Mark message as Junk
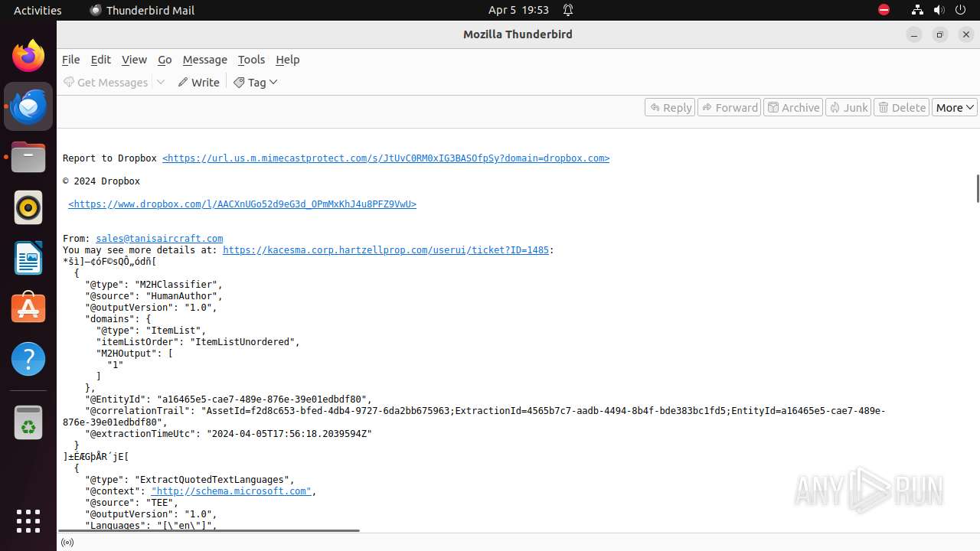The height and width of the screenshot is (551, 980). (x=848, y=107)
